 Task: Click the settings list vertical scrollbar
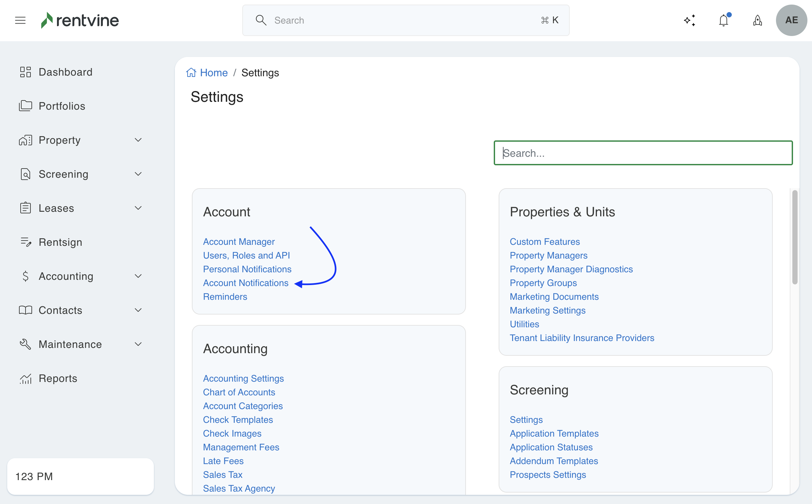click(795, 237)
